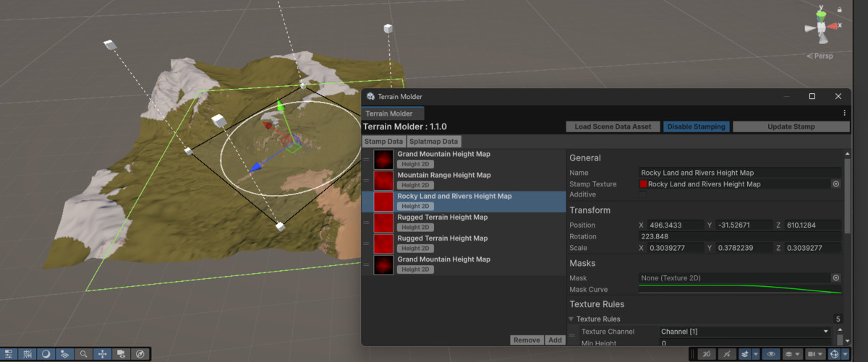Click the Mask None (Texture 2D) field
Image resolution: width=868 pixels, height=362 pixels.
point(735,277)
